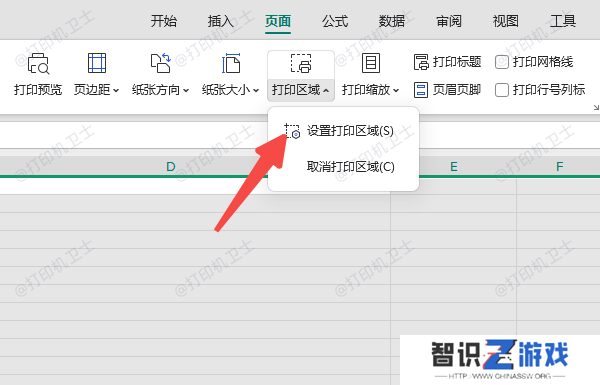Click the paper orientation (纸张方向) icon
600x385 pixels.
(160, 63)
